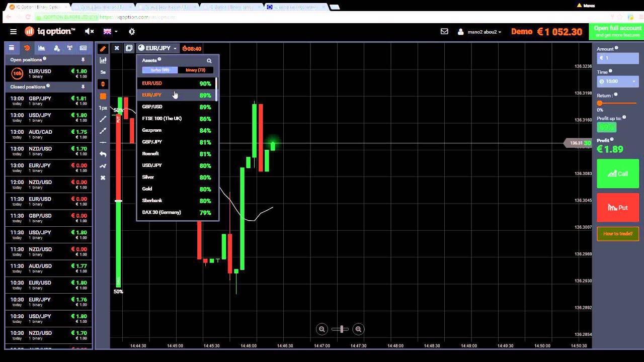Select the straight line drawing tool
644x362 pixels.
point(103,119)
